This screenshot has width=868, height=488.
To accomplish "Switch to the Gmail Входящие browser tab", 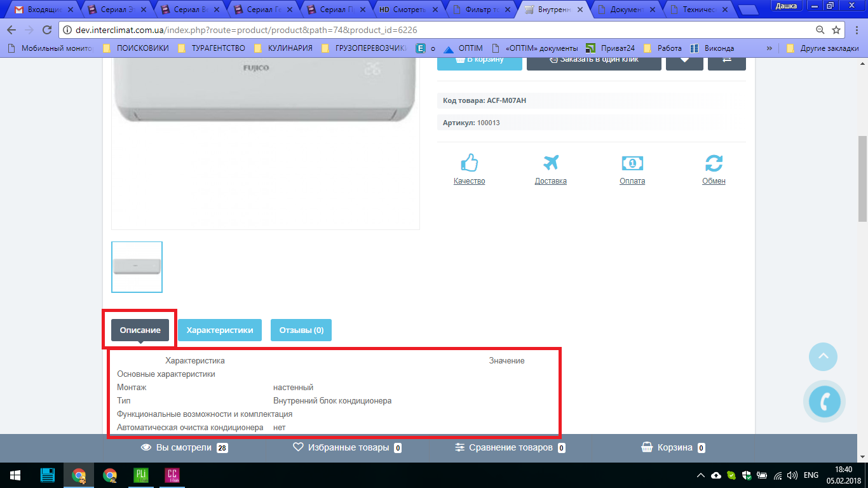I will tap(44, 10).
